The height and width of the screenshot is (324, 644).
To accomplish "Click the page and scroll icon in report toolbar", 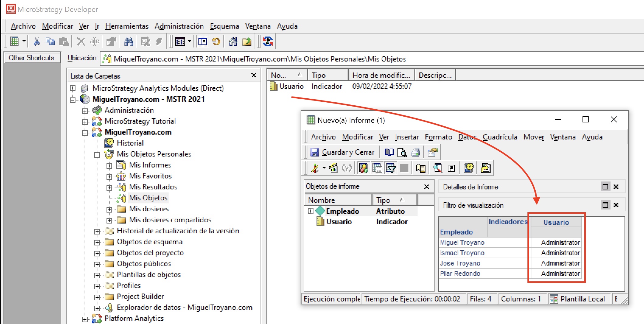I will [x=421, y=168].
